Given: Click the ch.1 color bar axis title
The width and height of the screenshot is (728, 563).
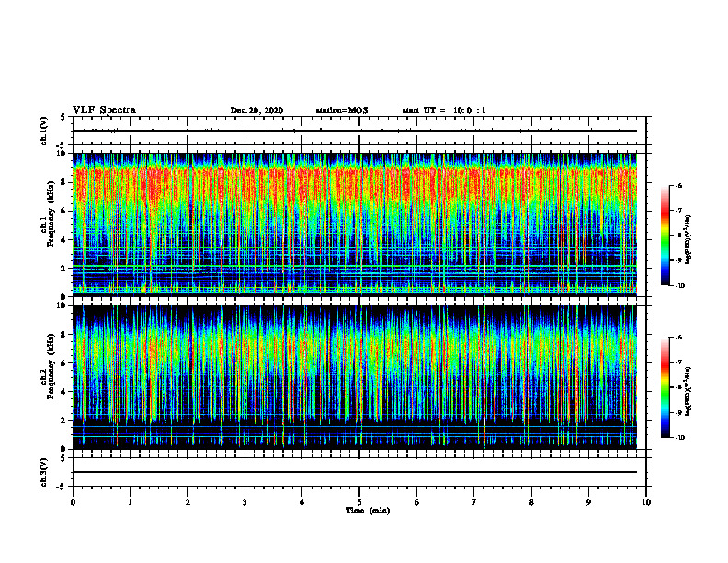Looking at the screenshot, I should [688, 240].
